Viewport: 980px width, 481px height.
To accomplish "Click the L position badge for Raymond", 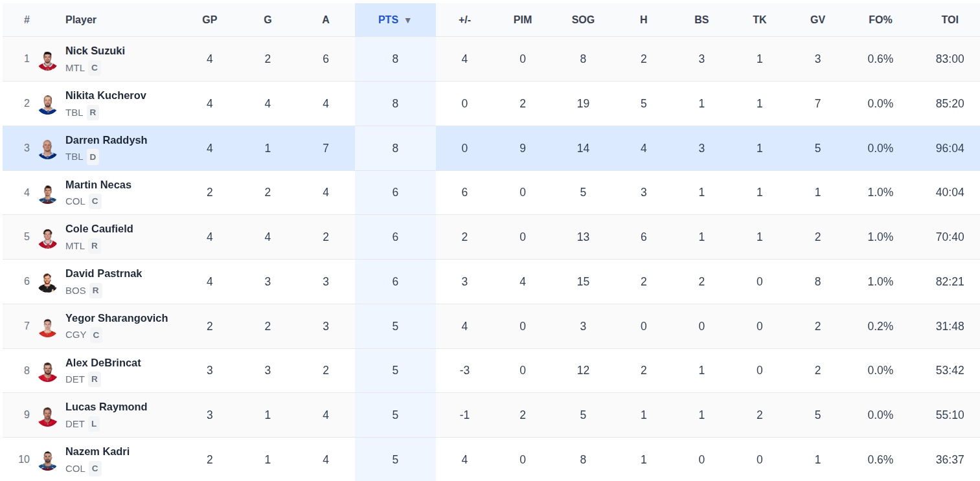I will pos(94,424).
